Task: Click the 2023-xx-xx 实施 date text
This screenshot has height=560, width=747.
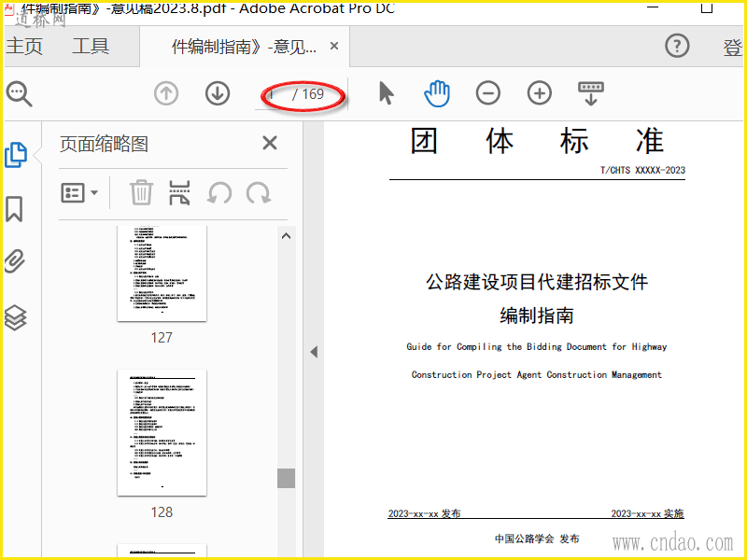Action: point(647,513)
